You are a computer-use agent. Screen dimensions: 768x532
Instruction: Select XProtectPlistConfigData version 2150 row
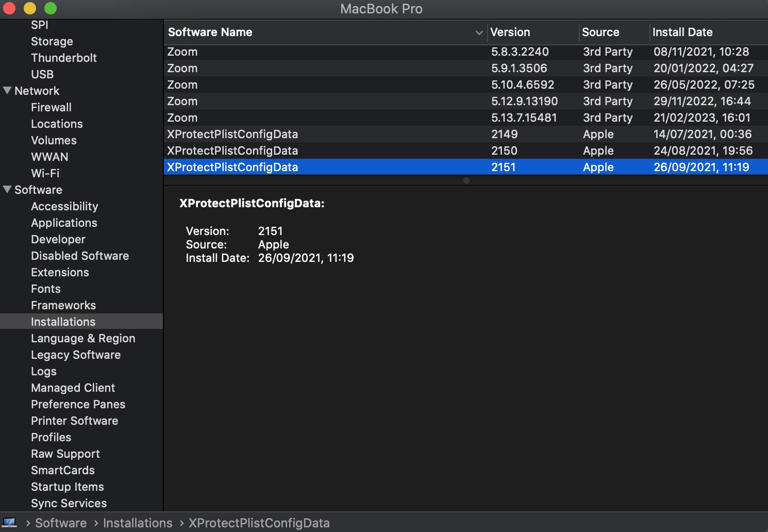point(465,151)
